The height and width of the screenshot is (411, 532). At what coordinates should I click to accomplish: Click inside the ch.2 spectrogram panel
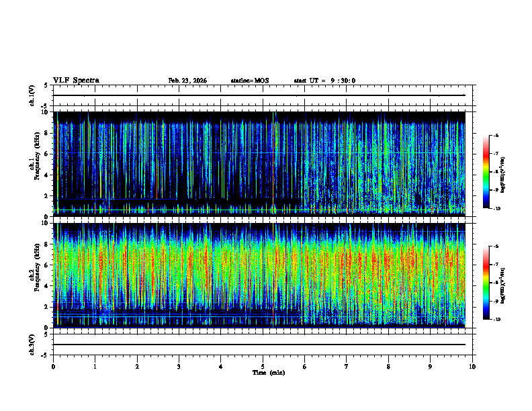tap(259, 275)
